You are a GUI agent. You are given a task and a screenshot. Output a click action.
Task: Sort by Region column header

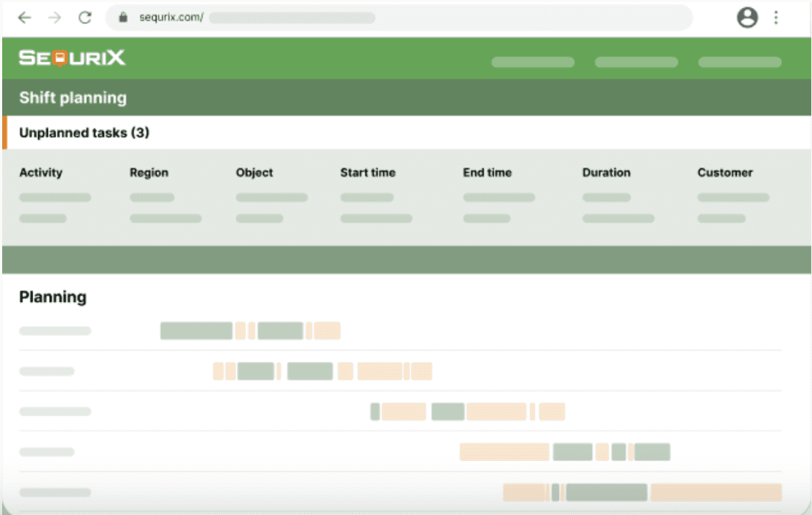(149, 173)
